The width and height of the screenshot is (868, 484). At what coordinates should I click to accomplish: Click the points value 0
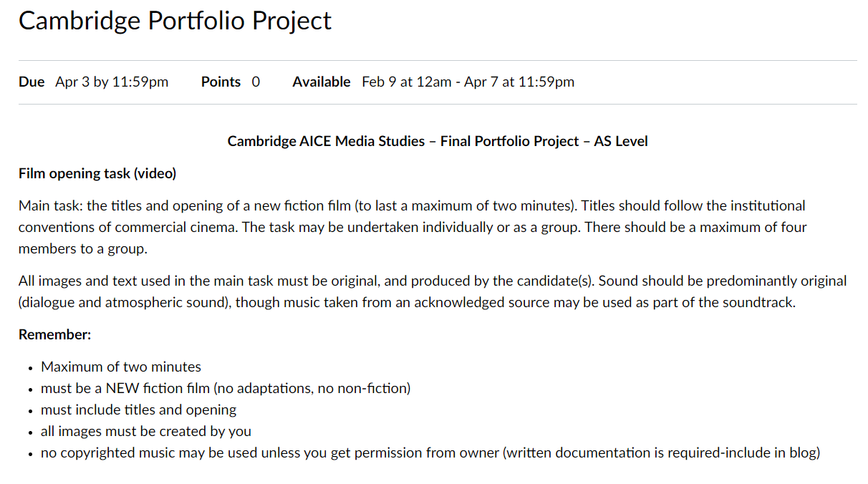tap(256, 82)
